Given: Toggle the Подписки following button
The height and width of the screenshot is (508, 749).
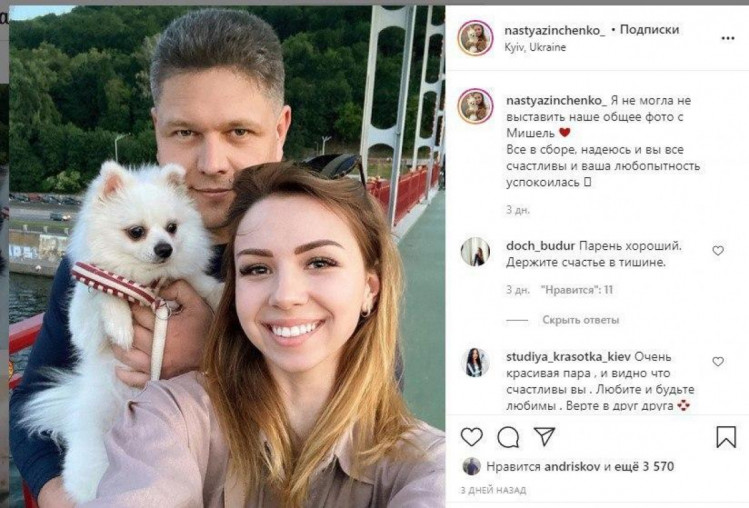Looking at the screenshot, I should 649,30.
